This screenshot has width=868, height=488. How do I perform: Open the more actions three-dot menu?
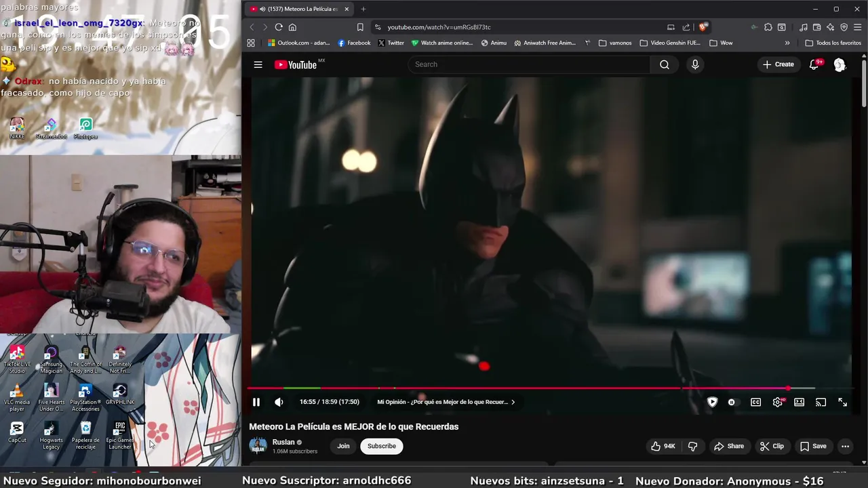click(845, 446)
